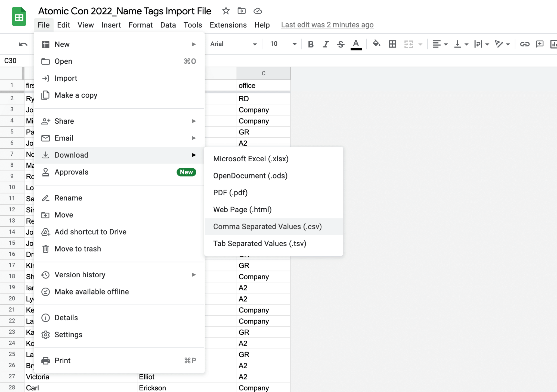
Task: Open the Arial font family dropdown
Action: click(x=255, y=44)
